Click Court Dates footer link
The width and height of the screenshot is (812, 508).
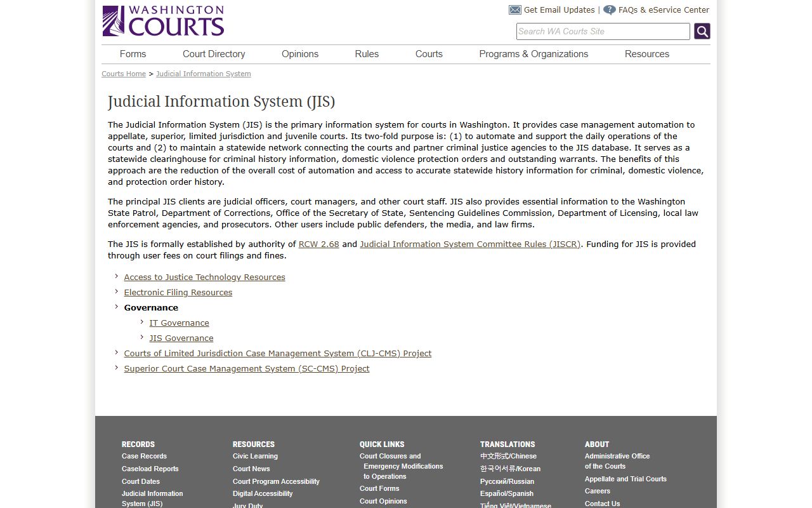point(141,481)
